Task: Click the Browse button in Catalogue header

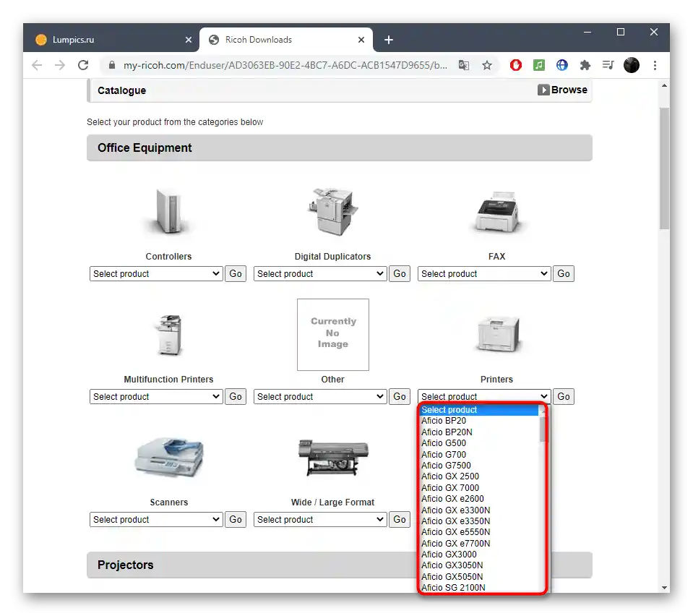Action: pos(563,90)
